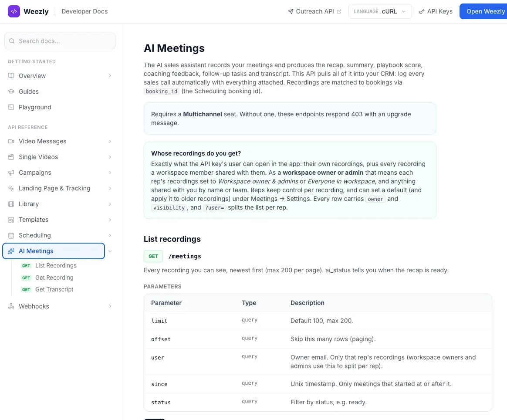The width and height of the screenshot is (507, 420).
Task: Click the GET method badge before /meetings
Action: click(x=153, y=256)
